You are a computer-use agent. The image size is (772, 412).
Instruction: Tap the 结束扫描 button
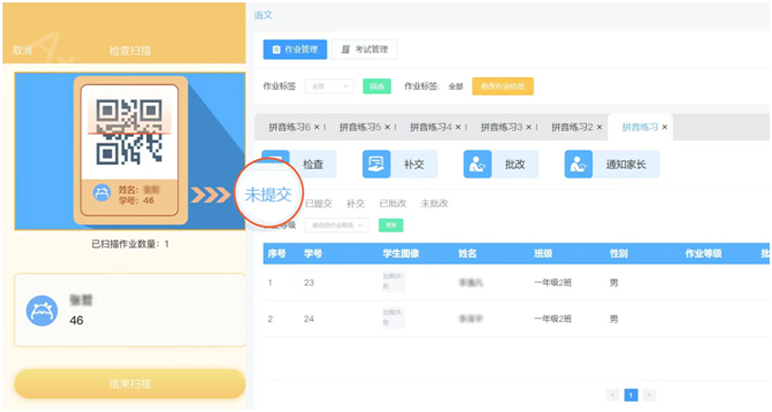(130, 383)
